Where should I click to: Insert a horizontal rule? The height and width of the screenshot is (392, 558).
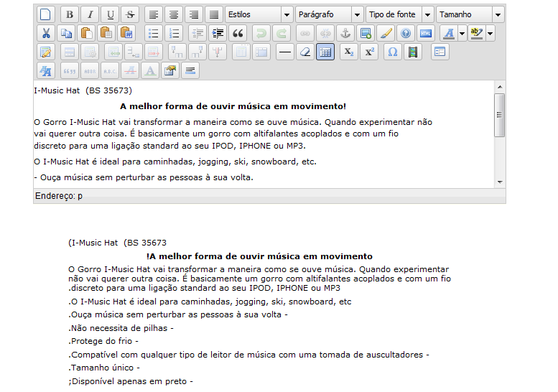pos(285,52)
